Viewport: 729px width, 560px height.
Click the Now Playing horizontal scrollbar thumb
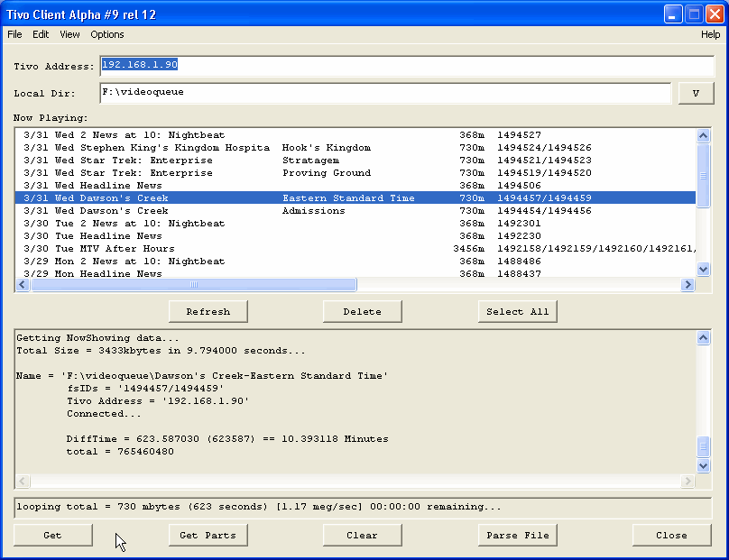tap(194, 284)
